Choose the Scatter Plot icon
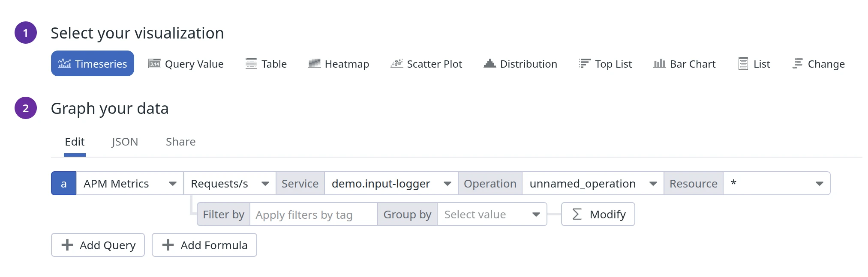The image size is (868, 277). 396,64
